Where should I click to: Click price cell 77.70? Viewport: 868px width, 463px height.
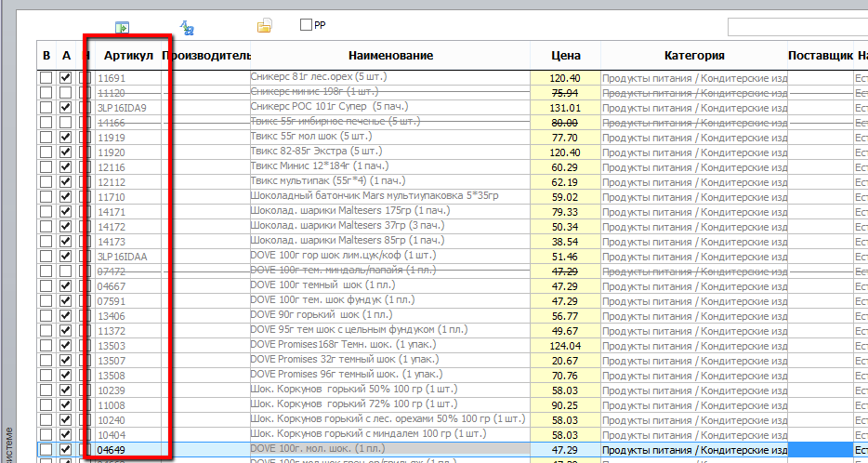[565, 138]
